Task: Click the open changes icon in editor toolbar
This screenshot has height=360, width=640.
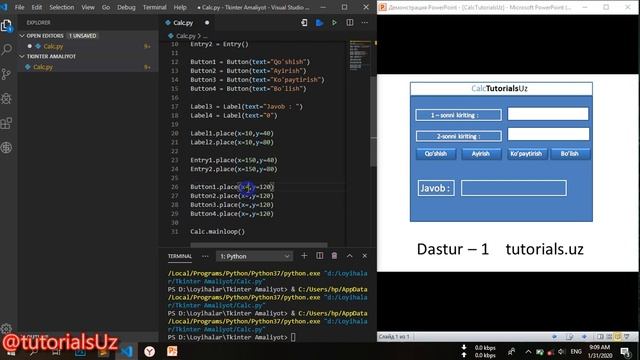Action: [304, 23]
